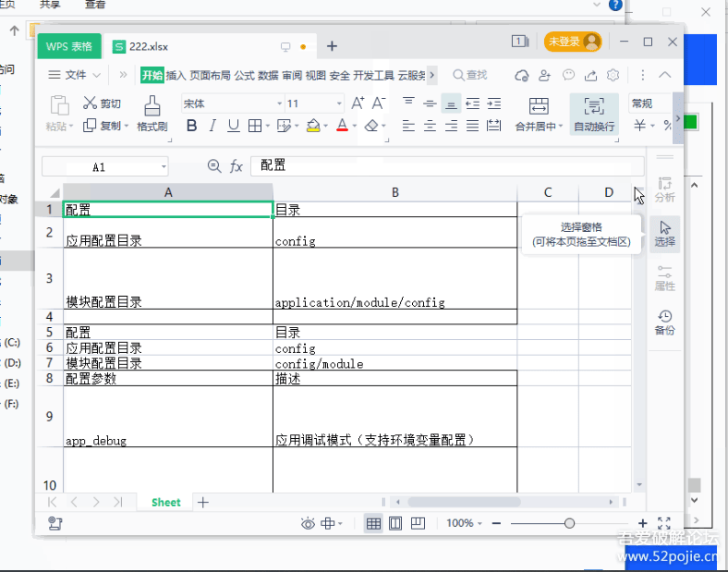Toggle underline formatting U

point(234,126)
